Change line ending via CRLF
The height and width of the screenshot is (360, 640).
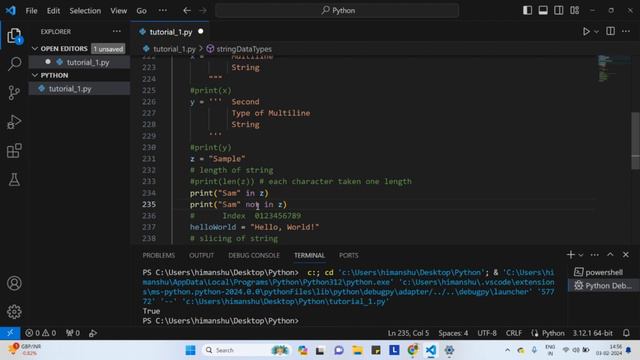tap(513, 333)
